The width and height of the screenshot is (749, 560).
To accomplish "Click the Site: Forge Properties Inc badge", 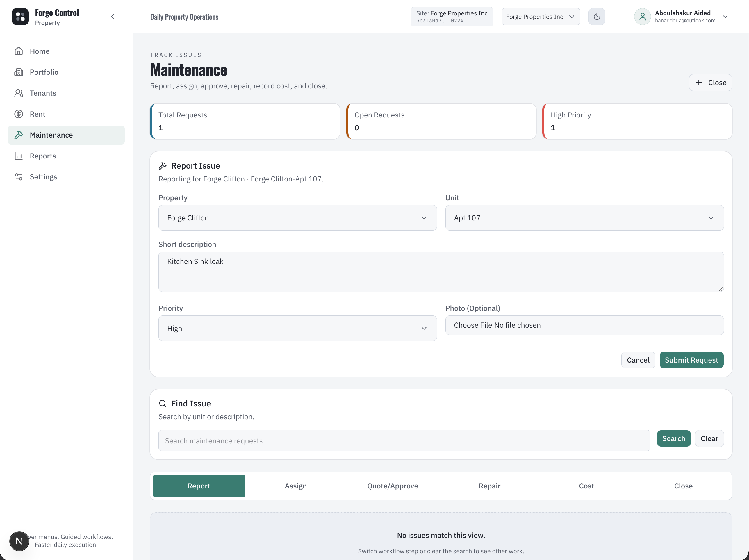I will point(452,17).
